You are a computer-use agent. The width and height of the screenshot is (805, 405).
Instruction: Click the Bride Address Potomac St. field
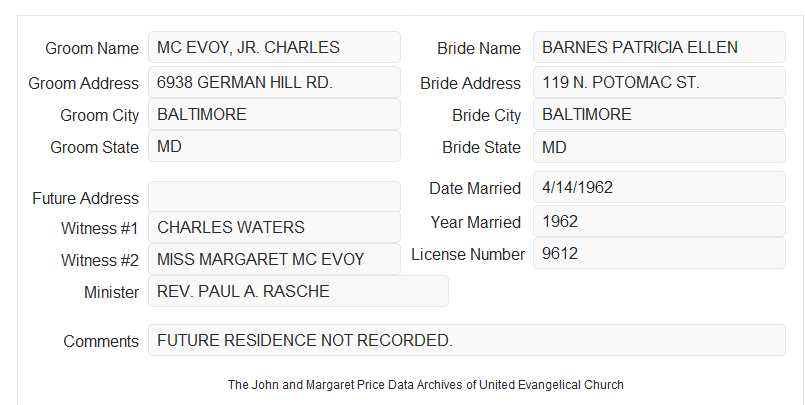(659, 82)
